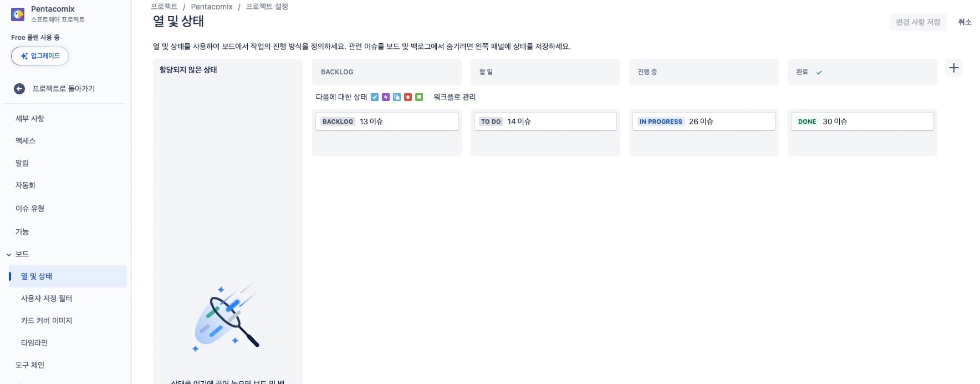
Task: Select the DONE 30 이슈 status card
Action: (x=862, y=122)
